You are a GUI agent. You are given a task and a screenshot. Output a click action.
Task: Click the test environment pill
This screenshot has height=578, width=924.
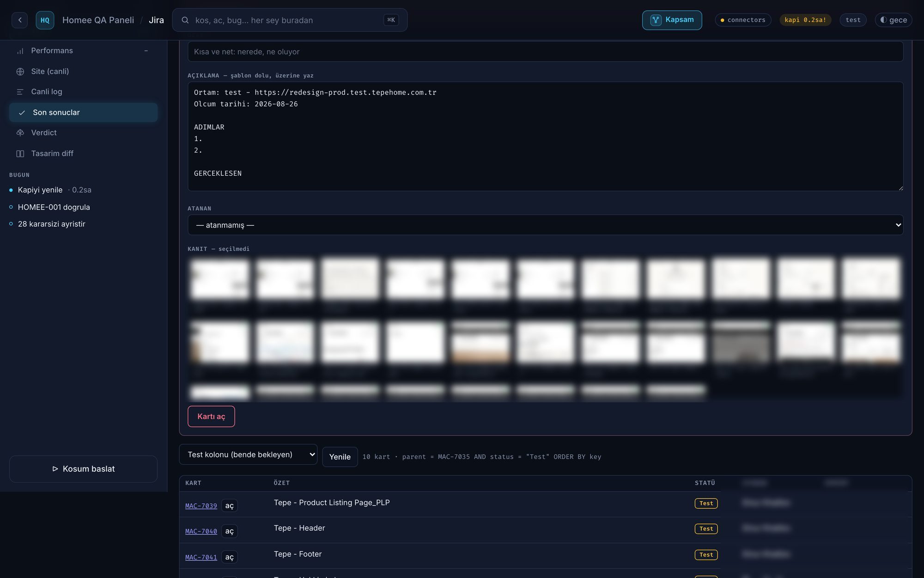tap(853, 20)
